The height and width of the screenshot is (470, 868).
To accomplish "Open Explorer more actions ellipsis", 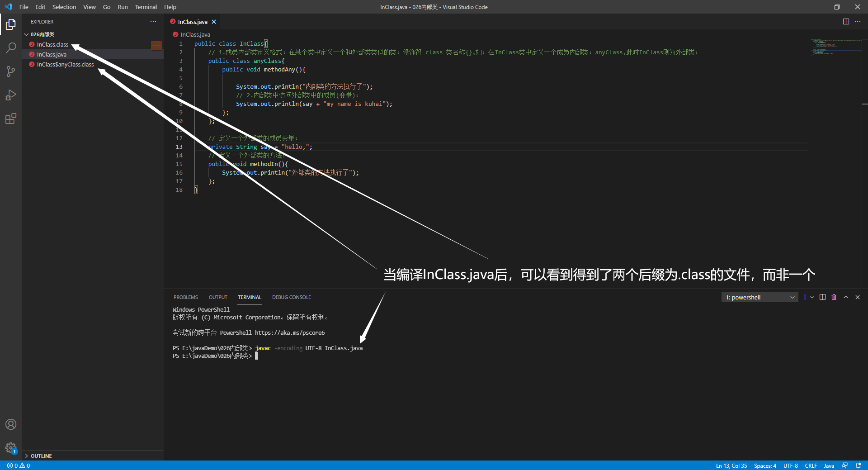I will (x=153, y=22).
